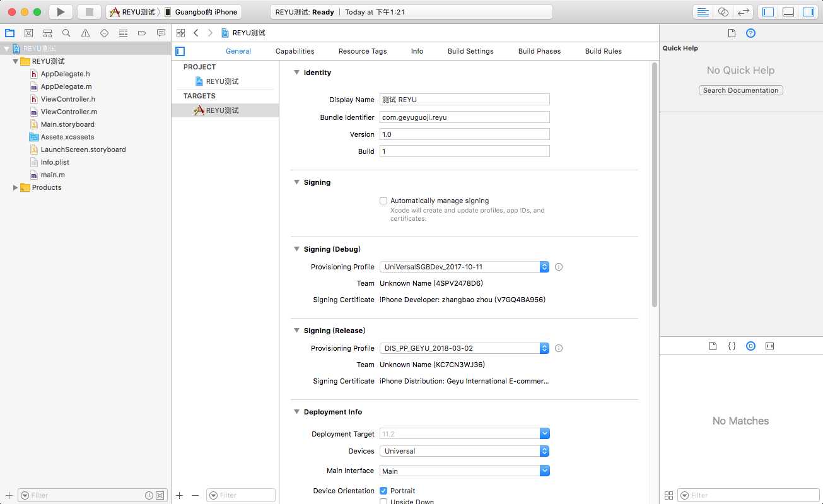Collapse the Signing (Debug) section
Viewport: 823px width, 504px height.
[x=296, y=249]
